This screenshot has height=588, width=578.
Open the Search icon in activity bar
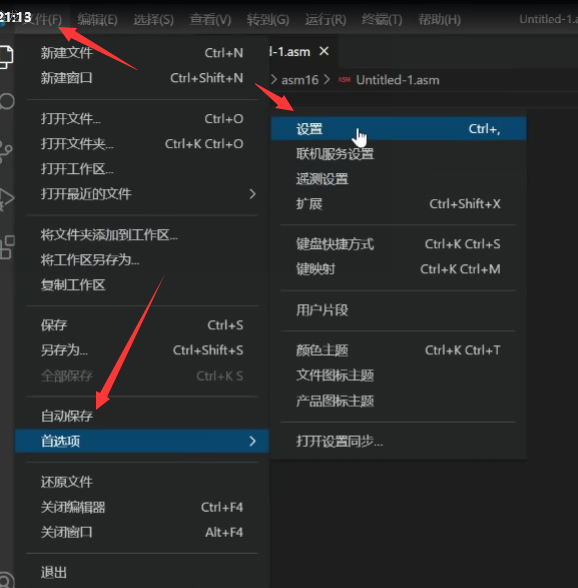click(x=7, y=101)
